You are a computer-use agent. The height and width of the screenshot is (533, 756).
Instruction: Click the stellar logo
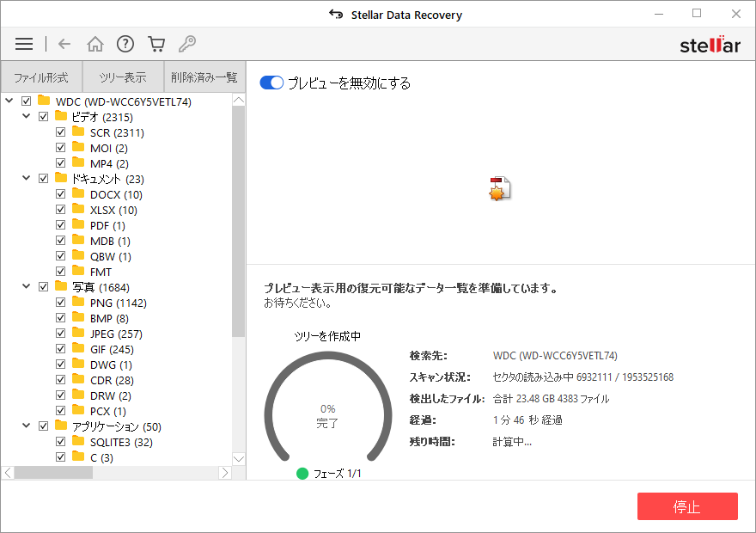click(710, 45)
